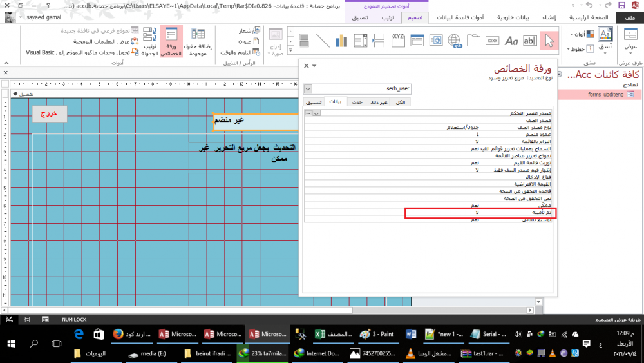This screenshot has height=363, width=644.
Task: Click the form's scroll right arrow
Action: (x=530, y=310)
